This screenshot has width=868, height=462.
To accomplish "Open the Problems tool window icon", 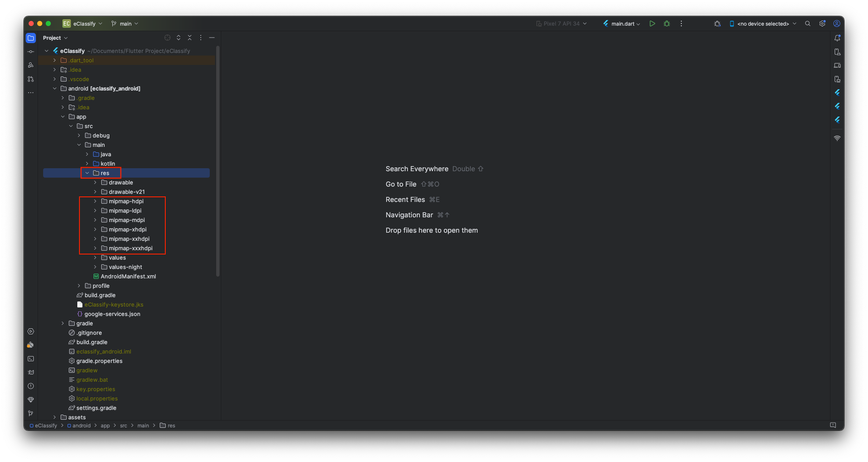I will pos(31,386).
